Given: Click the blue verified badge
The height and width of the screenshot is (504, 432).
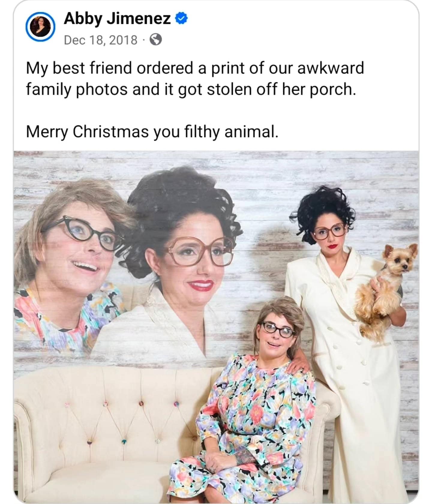Looking at the screenshot, I should pyautogui.click(x=181, y=19).
